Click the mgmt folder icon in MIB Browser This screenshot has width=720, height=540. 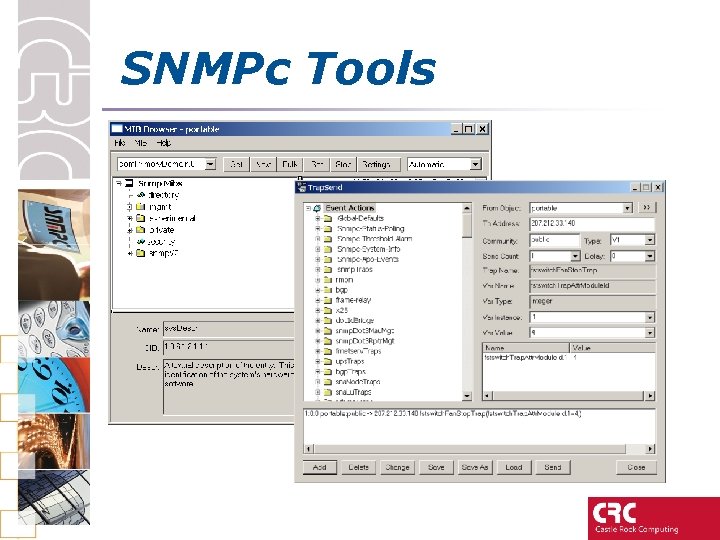[141, 207]
